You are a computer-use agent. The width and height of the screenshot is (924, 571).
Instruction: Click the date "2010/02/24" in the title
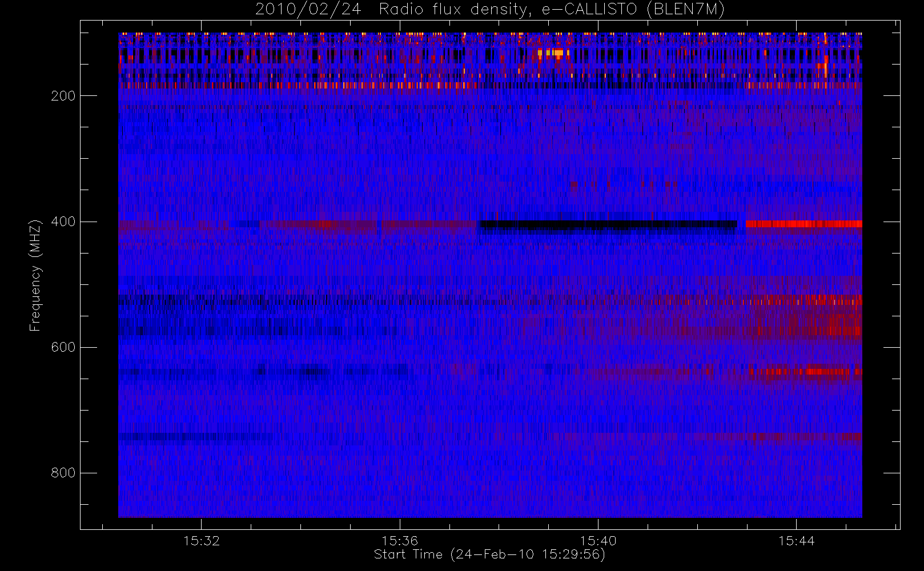point(308,9)
